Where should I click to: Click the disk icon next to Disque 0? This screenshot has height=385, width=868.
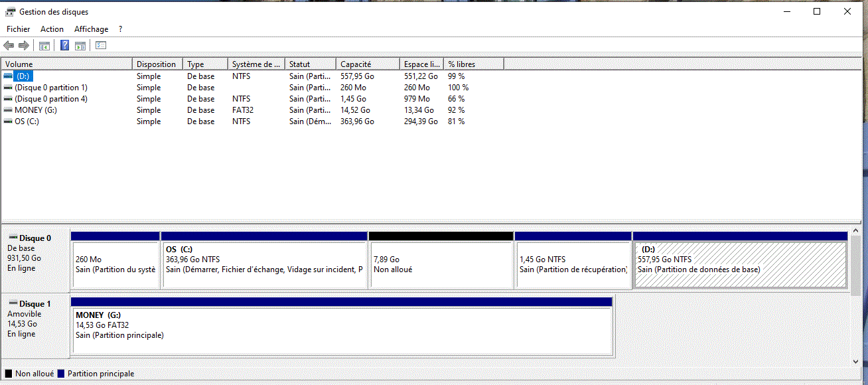pos(13,238)
